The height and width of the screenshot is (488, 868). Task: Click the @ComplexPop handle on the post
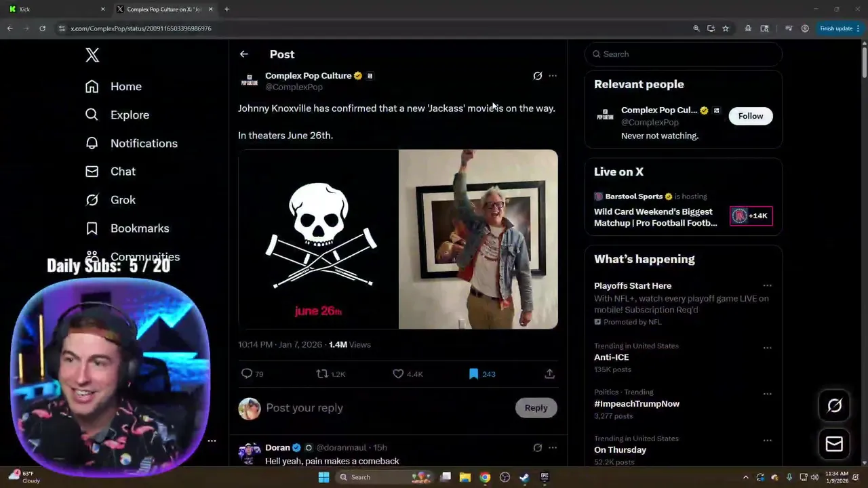point(294,87)
